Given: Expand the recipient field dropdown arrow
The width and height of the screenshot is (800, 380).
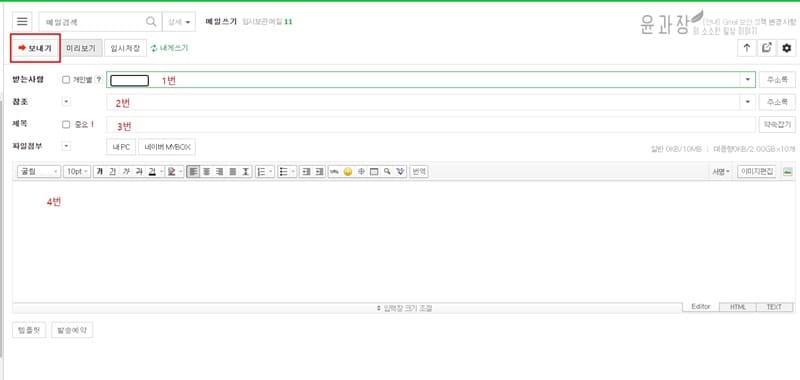Looking at the screenshot, I should (747, 80).
